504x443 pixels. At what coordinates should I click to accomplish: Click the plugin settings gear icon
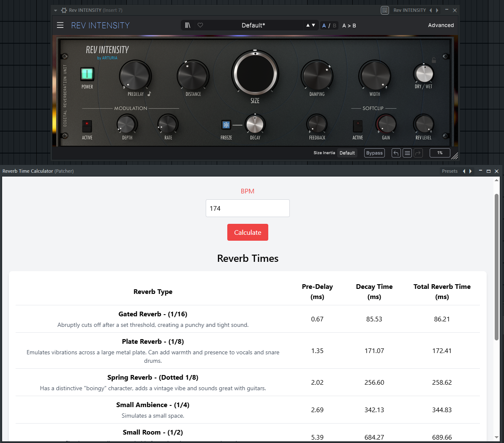(64, 10)
